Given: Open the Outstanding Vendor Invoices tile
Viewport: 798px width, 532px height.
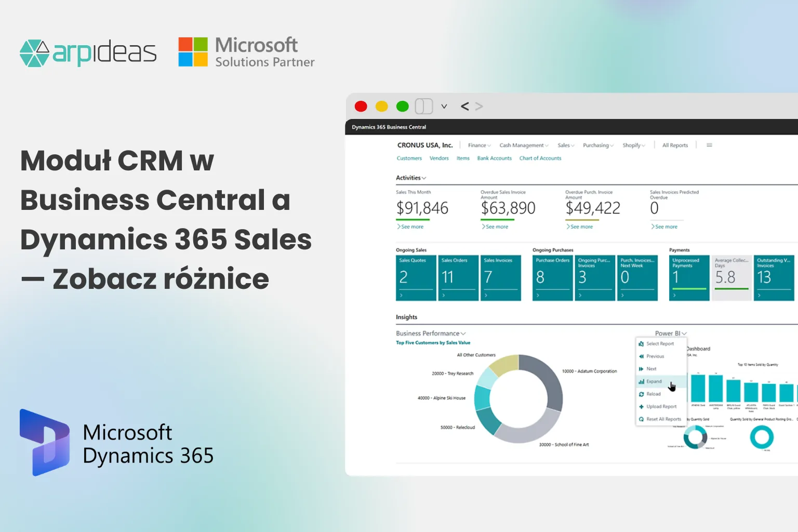Looking at the screenshot, I should point(774,278).
